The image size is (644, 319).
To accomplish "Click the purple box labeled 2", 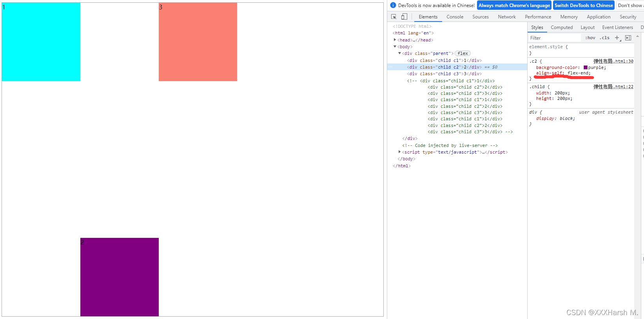I will click(120, 277).
